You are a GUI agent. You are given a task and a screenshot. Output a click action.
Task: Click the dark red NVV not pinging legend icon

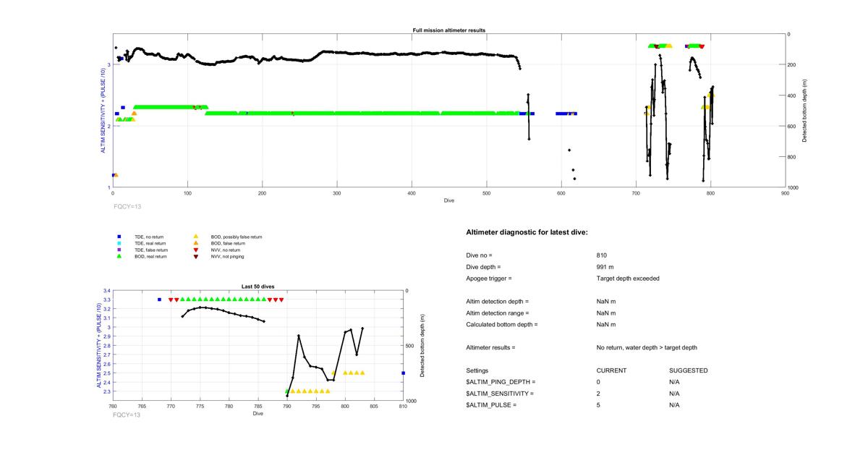tap(195, 257)
